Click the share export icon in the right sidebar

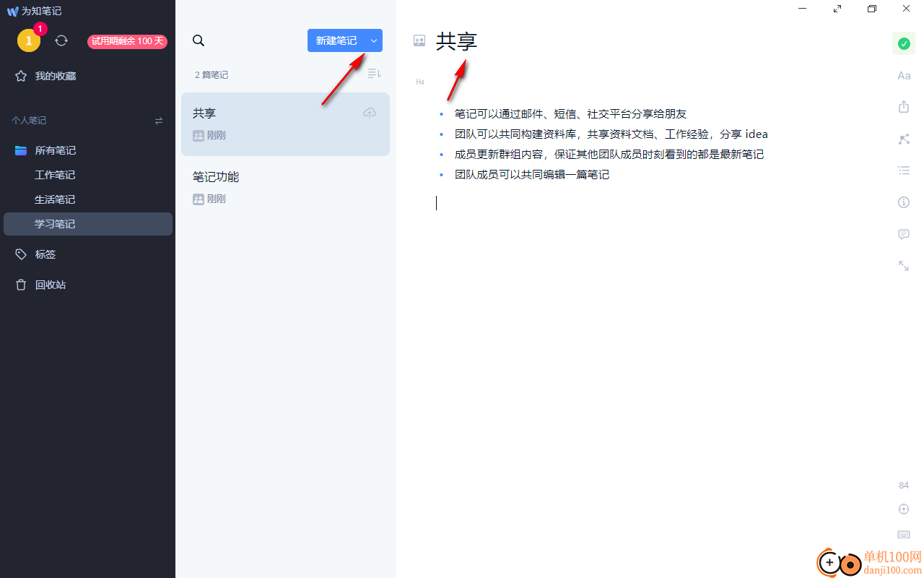pos(904,106)
